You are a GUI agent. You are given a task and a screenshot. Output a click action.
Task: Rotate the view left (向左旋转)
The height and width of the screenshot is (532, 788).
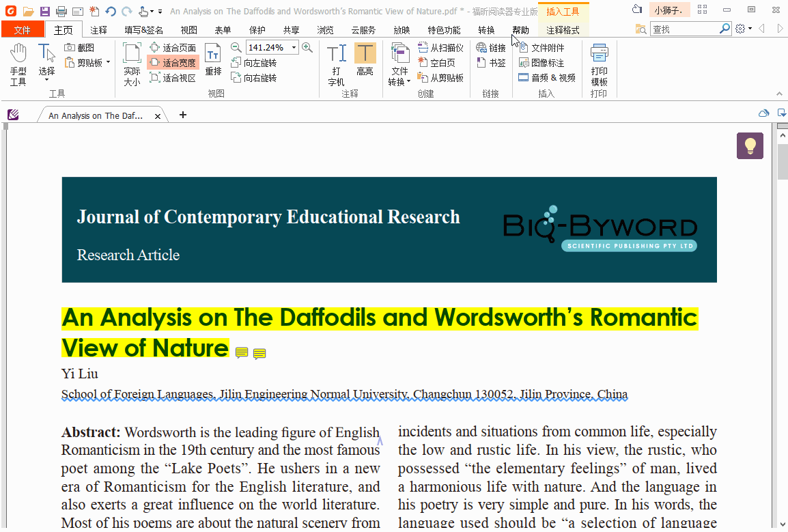[x=253, y=63]
